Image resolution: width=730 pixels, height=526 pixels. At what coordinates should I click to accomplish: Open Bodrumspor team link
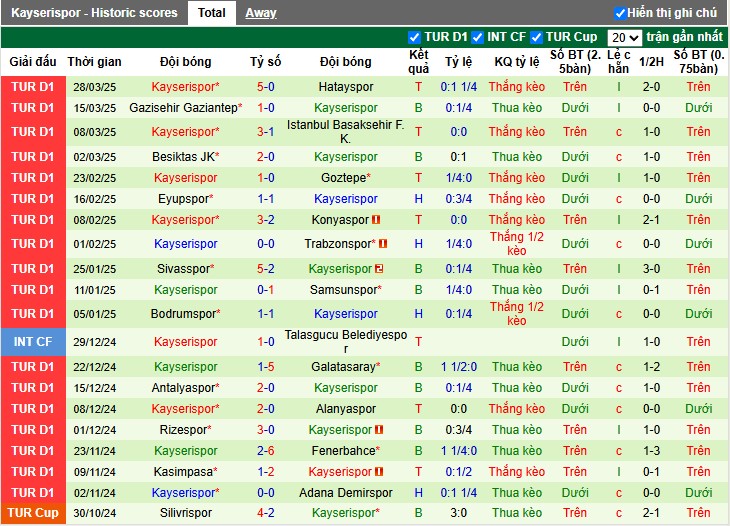(183, 314)
